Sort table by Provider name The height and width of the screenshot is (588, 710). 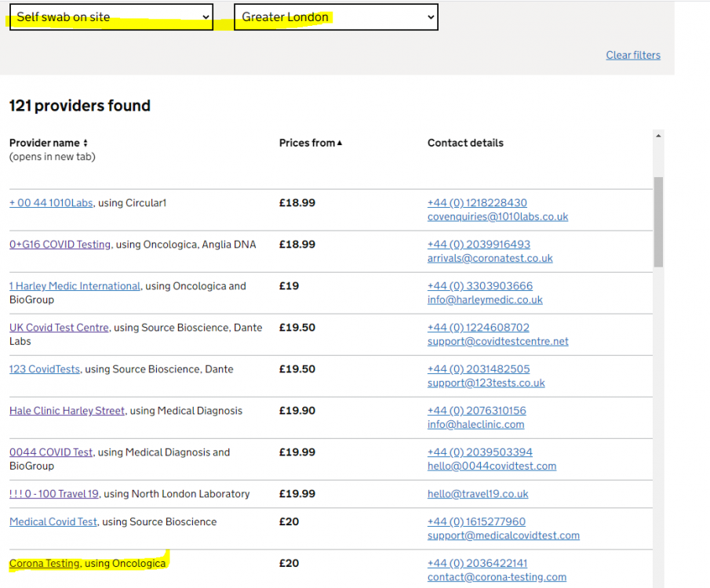pyautogui.click(x=49, y=143)
